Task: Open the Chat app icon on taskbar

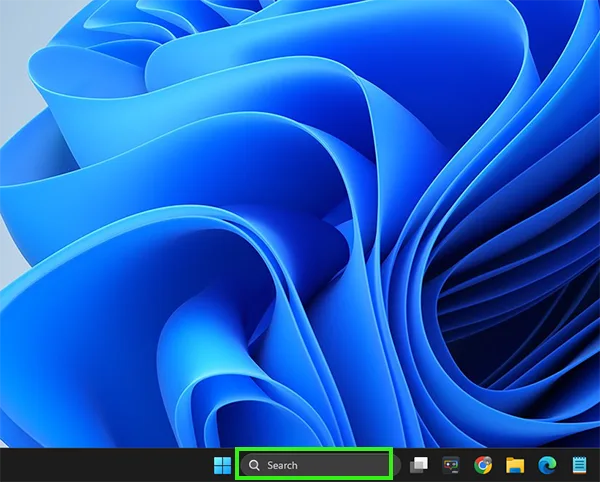Action: tap(451, 465)
